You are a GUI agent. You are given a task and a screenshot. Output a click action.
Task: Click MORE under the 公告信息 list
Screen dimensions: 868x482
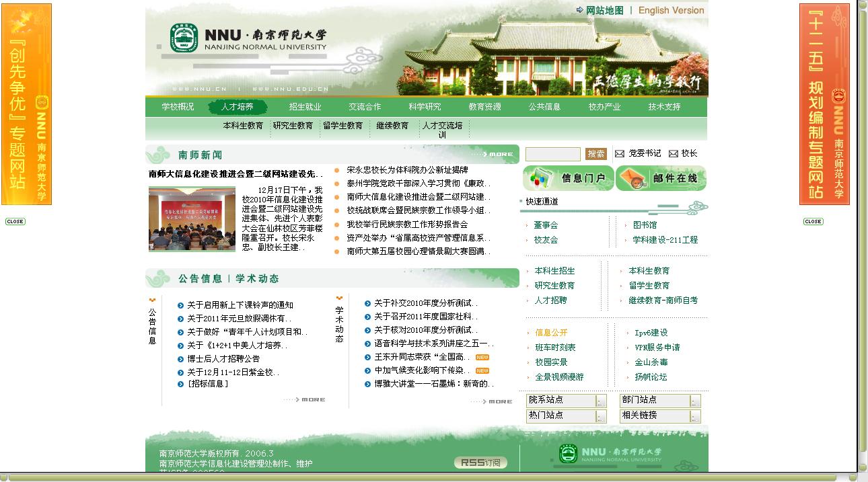pyautogui.click(x=304, y=400)
